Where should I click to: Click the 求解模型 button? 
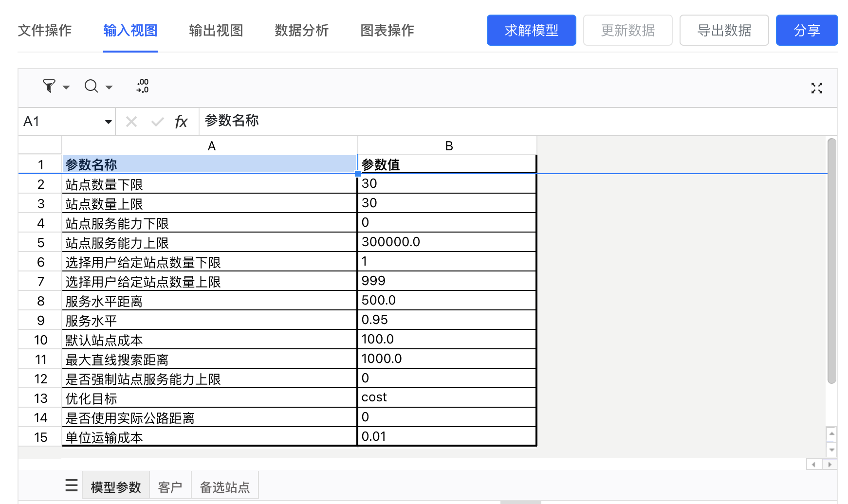pyautogui.click(x=531, y=30)
